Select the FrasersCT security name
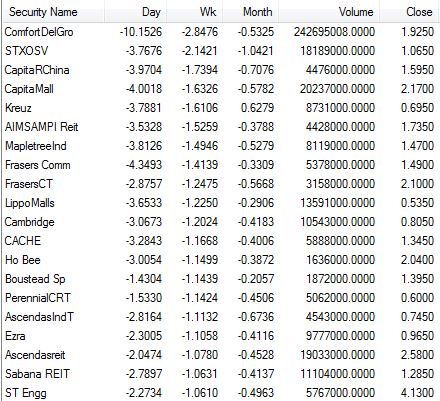 tap(29, 184)
